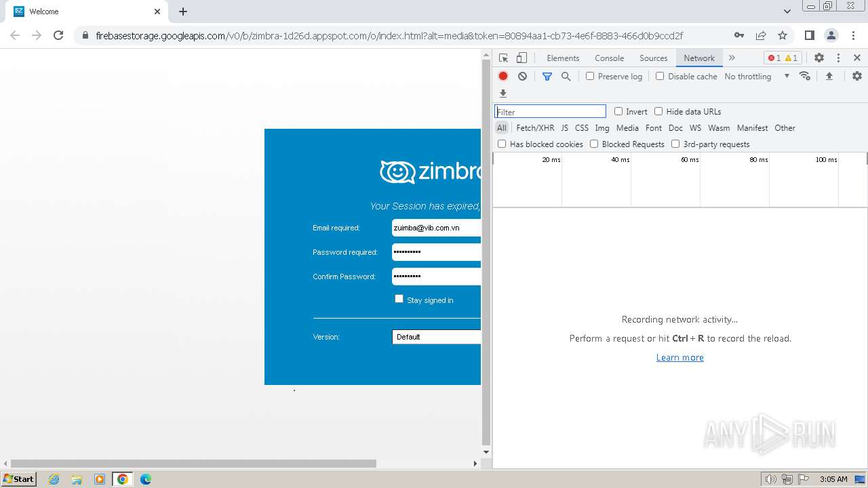The width and height of the screenshot is (868, 488).
Task: Bookmark this page with star icon
Action: click(x=783, y=35)
